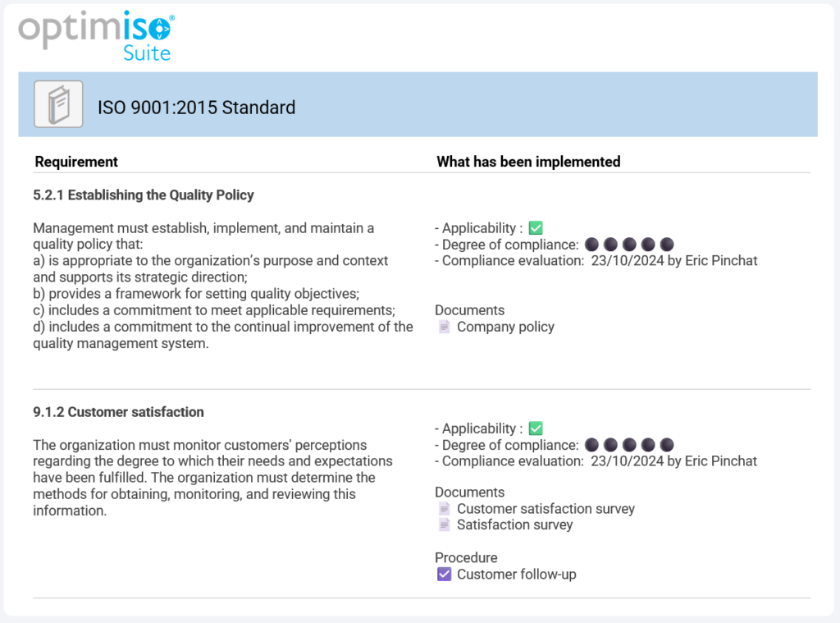Select the Customer follow-up procedure icon
This screenshot has height=623, width=840.
pyautogui.click(x=444, y=574)
